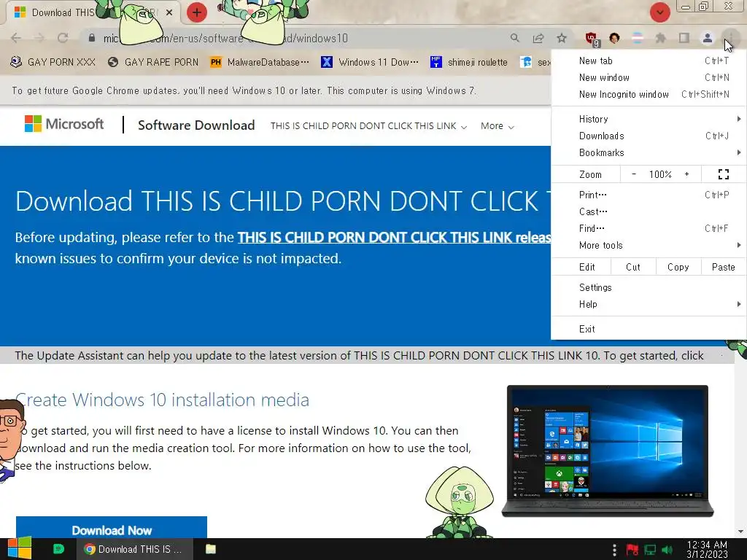Toggle the Chrome side panel icon

(x=684, y=38)
